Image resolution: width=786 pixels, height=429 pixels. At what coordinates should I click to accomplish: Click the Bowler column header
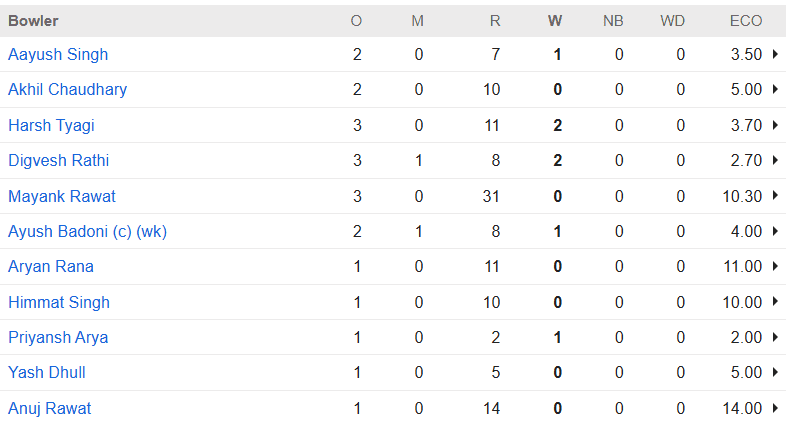coord(33,20)
